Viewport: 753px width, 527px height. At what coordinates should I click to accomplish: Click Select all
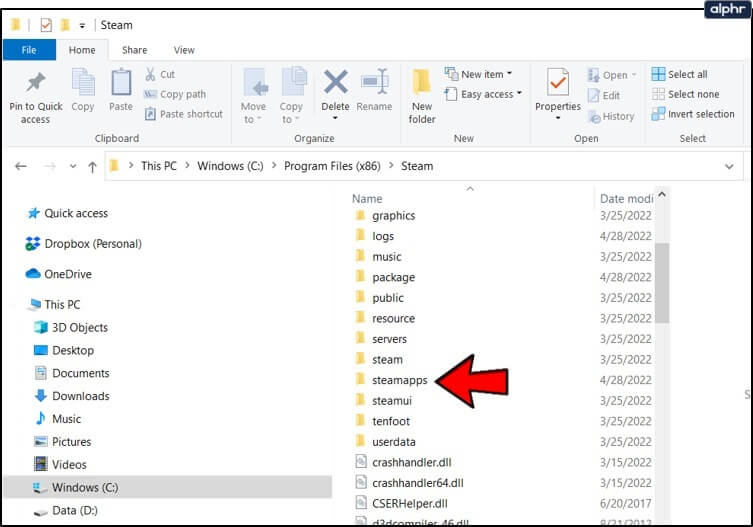680,74
